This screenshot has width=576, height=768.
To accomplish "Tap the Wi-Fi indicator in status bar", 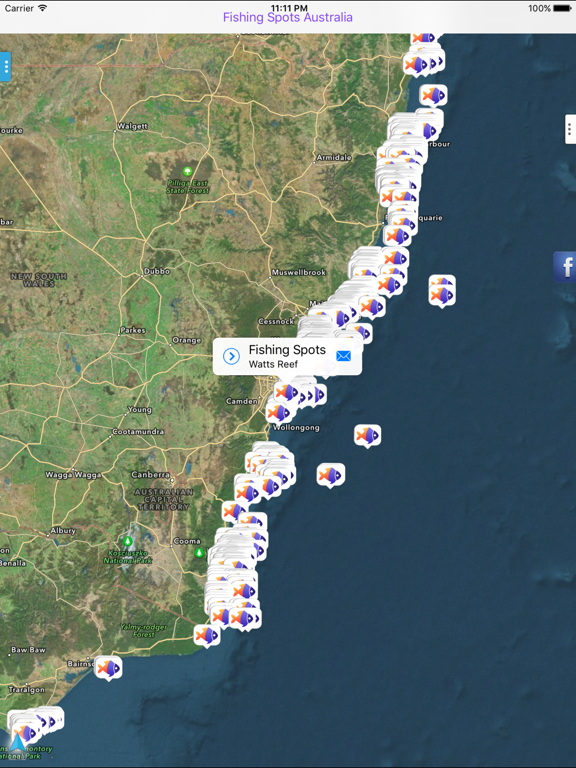I will tap(43, 8).
